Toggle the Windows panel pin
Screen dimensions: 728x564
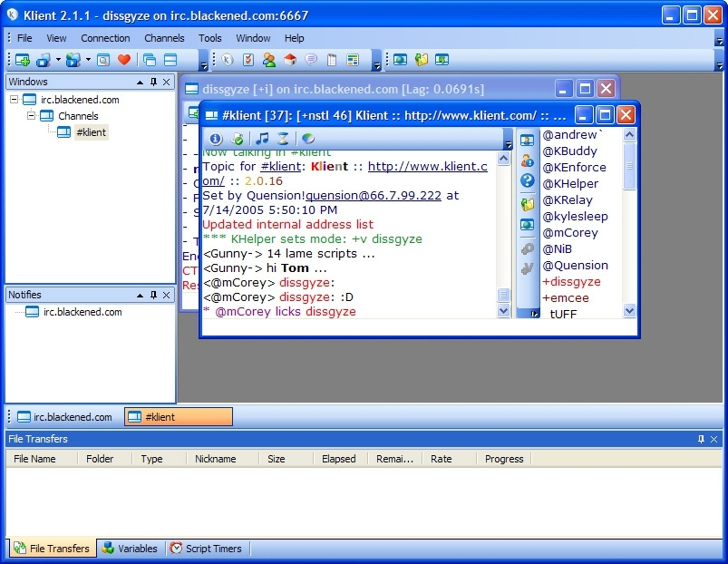[154, 83]
